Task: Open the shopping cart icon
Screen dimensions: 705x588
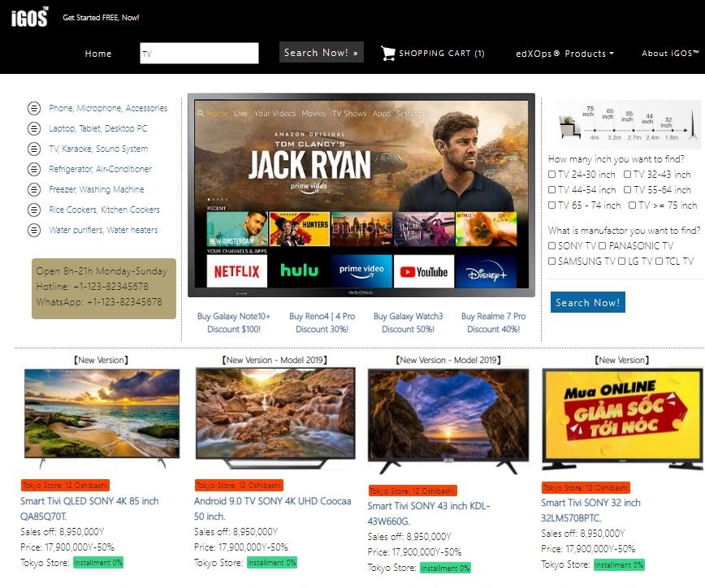Action: click(x=387, y=53)
